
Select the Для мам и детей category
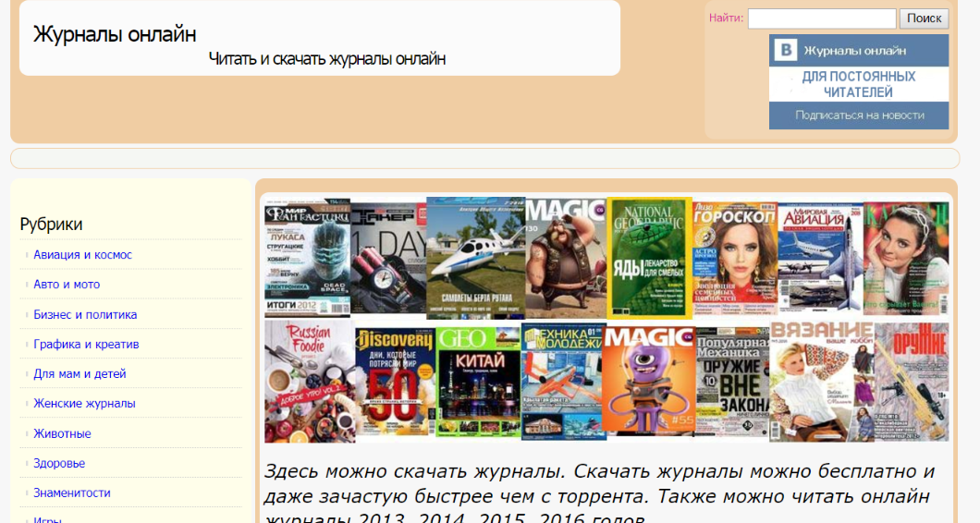80,373
